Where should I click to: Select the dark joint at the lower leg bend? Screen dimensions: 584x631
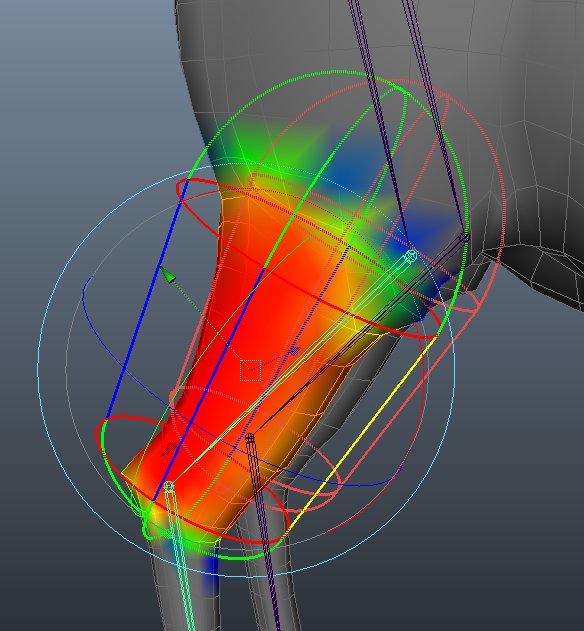coord(250,437)
